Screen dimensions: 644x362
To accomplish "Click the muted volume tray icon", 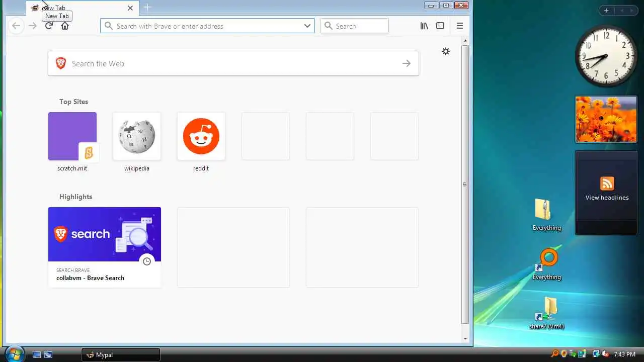I will [605, 354].
